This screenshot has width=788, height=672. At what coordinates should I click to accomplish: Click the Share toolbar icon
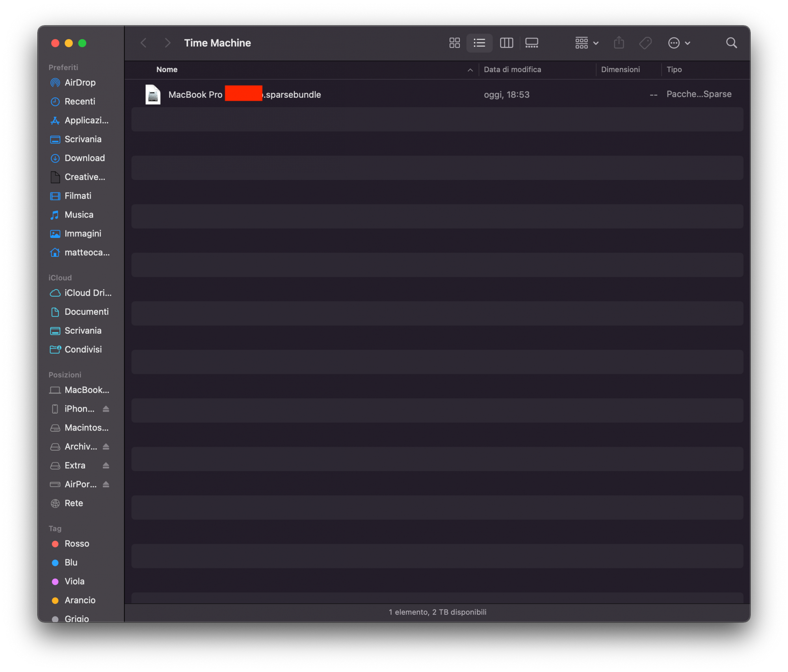point(619,43)
